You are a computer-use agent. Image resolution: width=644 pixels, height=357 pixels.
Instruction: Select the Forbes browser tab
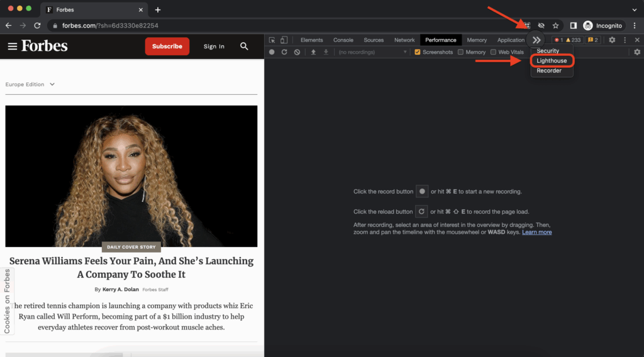[x=94, y=10]
